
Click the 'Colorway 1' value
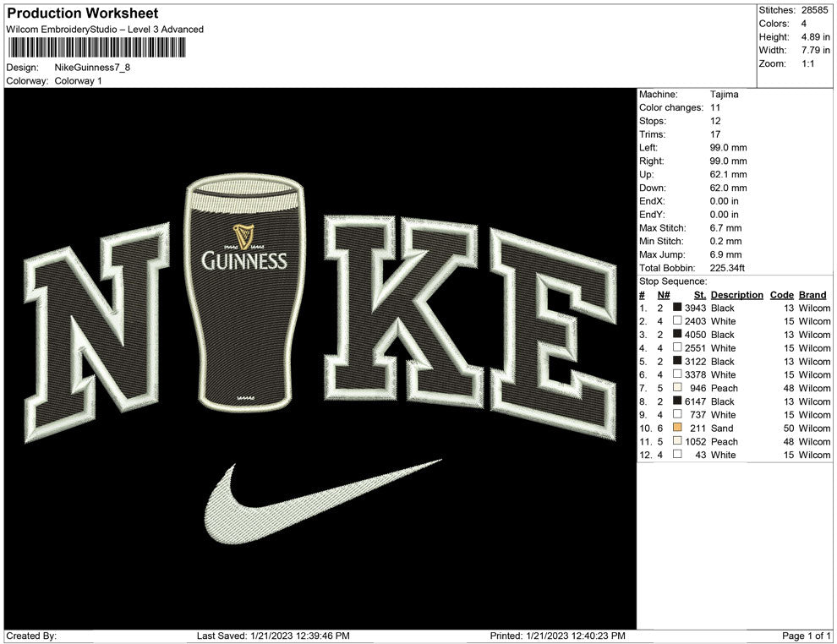(x=78, y=80)
